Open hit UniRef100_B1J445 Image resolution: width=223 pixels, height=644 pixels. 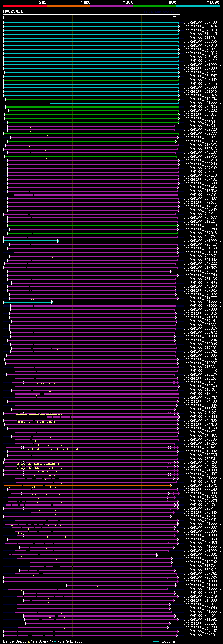pos(200,34)
